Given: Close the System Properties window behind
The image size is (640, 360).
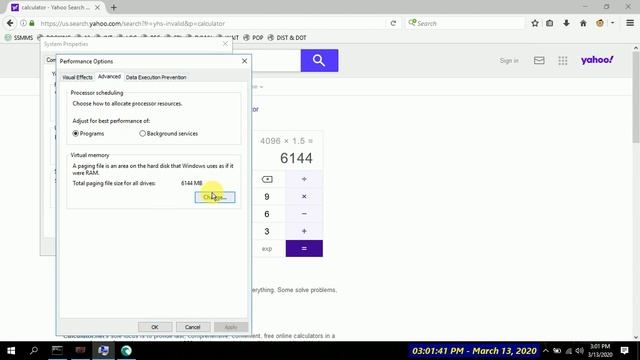Looking at the screenshot, I should (225, 44).
